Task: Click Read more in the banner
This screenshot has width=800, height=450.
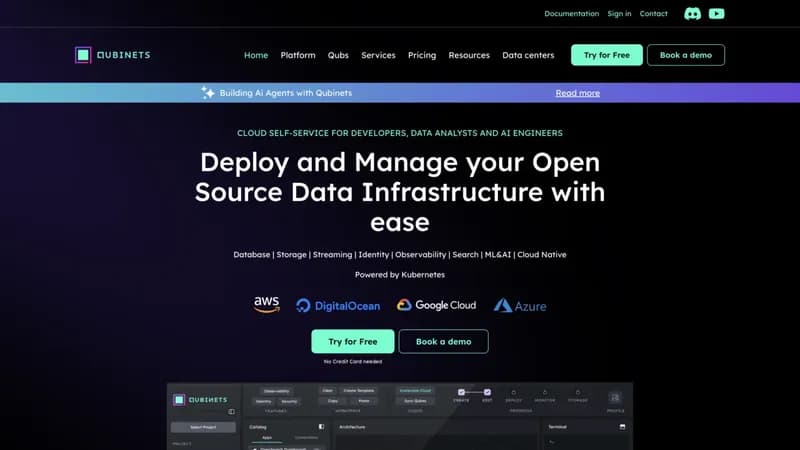Action: tap(578, 93)
